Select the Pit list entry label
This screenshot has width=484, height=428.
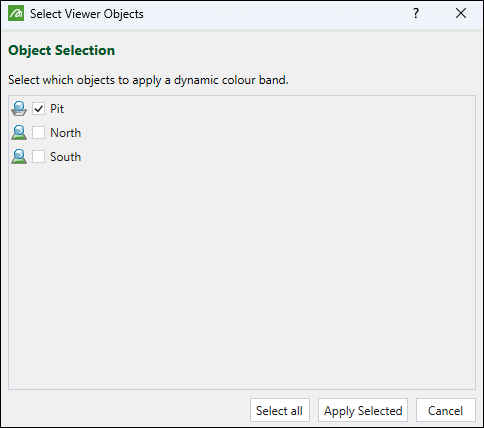tap(57, 109)
